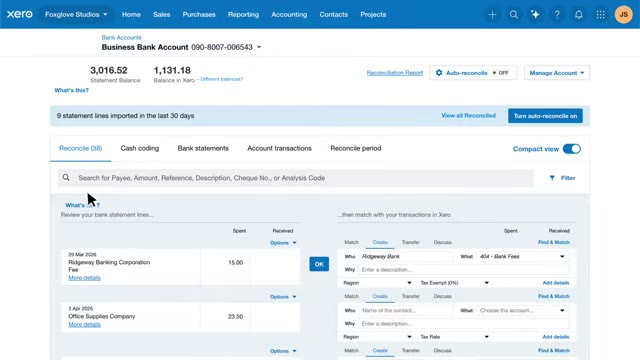Open the JS user avatar menu
Viewport: 640px width, 360px height.
[623, 15]
